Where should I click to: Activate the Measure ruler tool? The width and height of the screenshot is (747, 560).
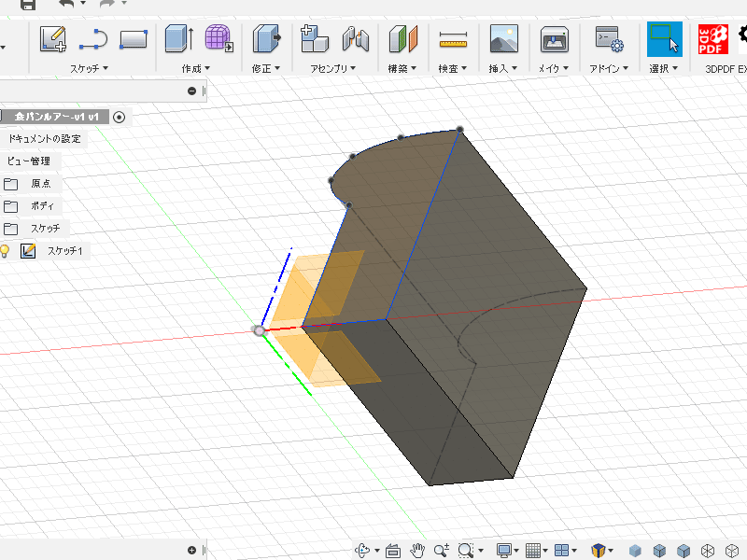453,39
